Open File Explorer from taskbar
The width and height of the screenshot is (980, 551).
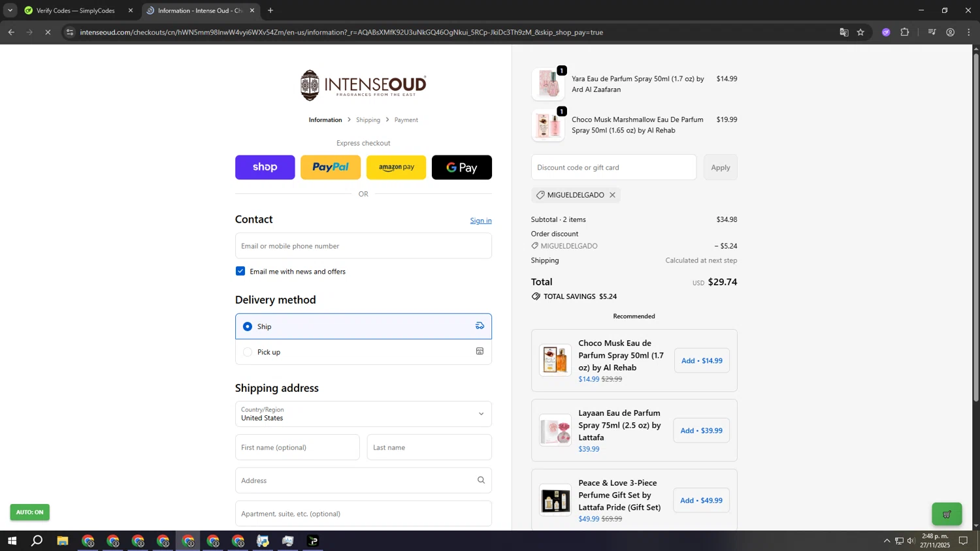click(x=63, y=541)
